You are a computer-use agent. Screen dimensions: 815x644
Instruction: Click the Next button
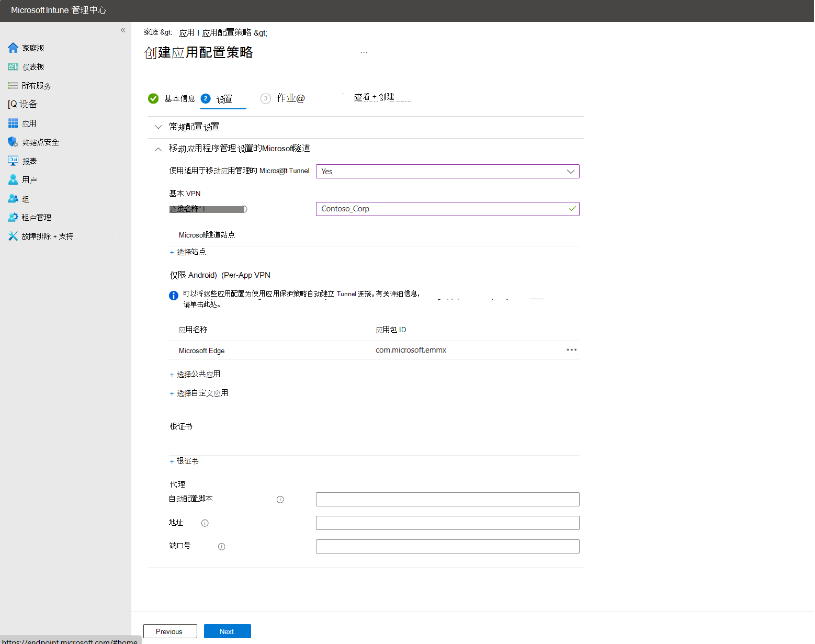[227, 631]
